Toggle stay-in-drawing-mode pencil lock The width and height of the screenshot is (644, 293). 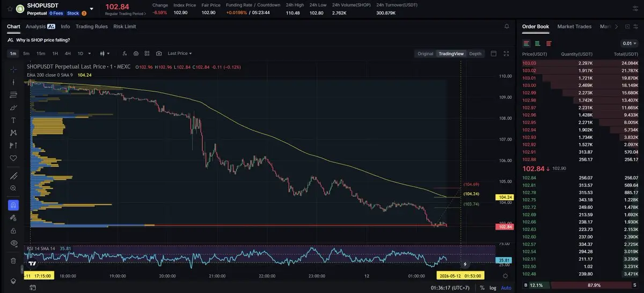[13, 218]
